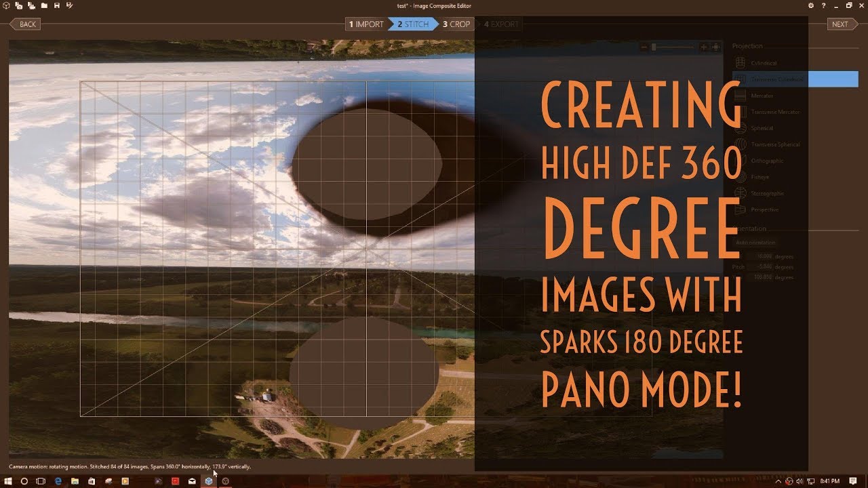Show hidden system tray icons chevron
The width and height of the screenshot is (868, 488).
tap(778, 481)
